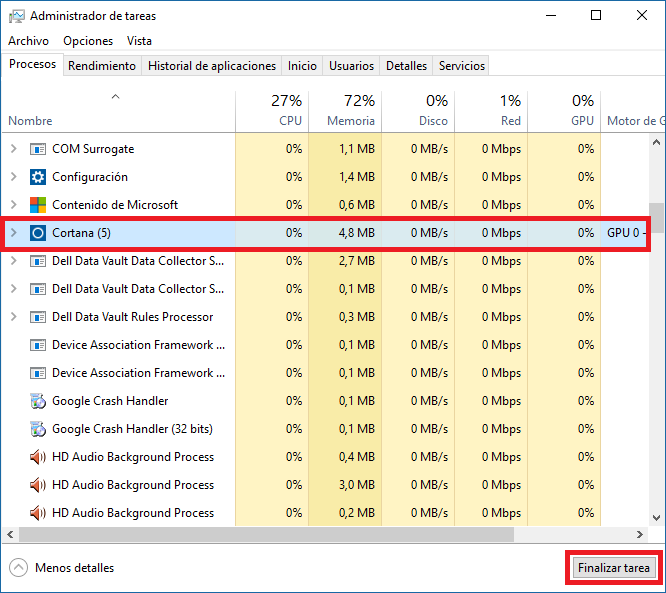Select 'Dell Data Vault Rules Processor' text
This screenshot has height=593, width=666.
(x=133, y=317)
